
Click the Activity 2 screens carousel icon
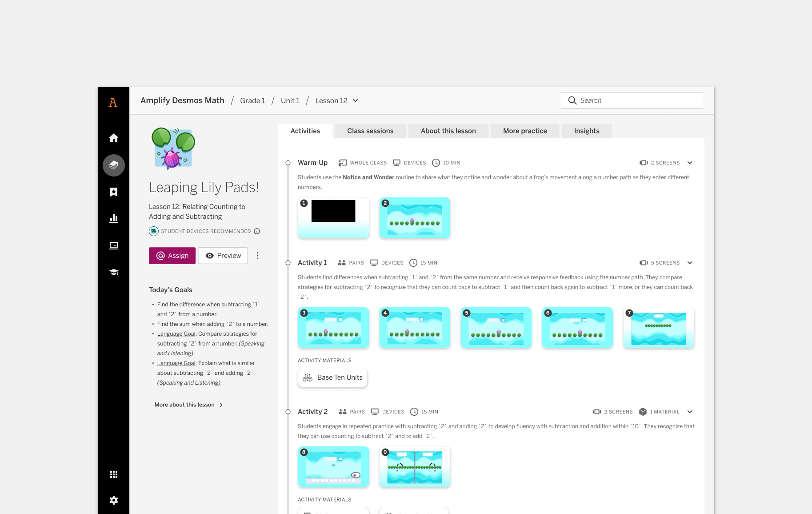(597, 412)
